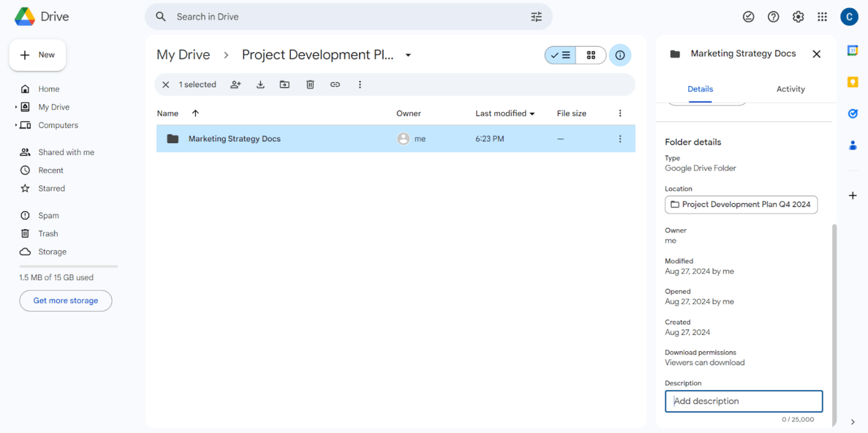The image size is (868, 433).
Task: Expand the Computers tree arrow
Action: (x=16, y=125)
